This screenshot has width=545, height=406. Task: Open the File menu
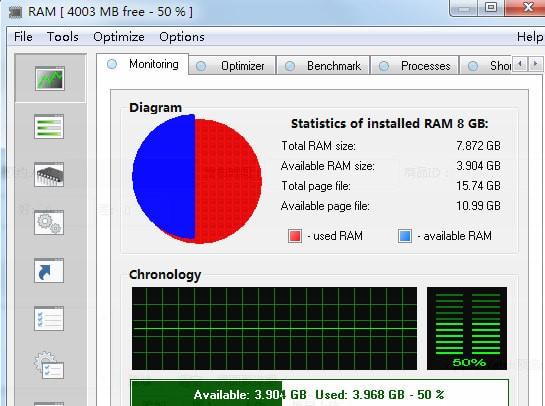click(23, 36)
